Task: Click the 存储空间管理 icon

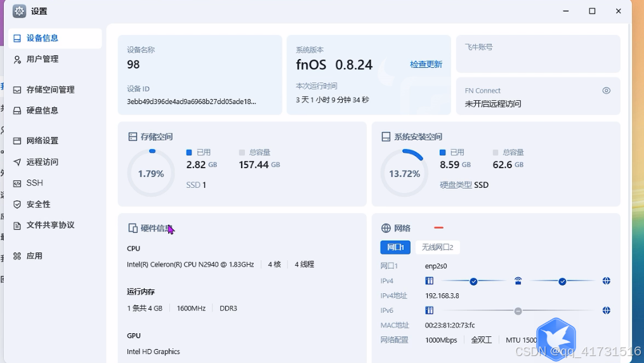Action: (x=17, y=90)
